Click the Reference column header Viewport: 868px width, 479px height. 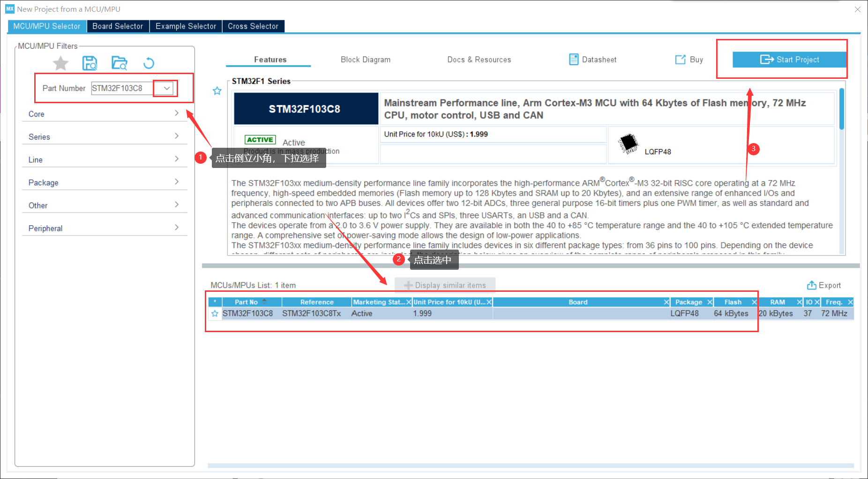(x=317, y=302)
